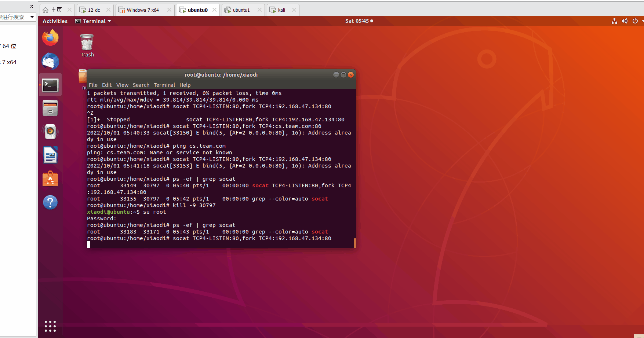
Task: Maximize the terminal window
Action: pyautogui.click(x=343, y=75)
